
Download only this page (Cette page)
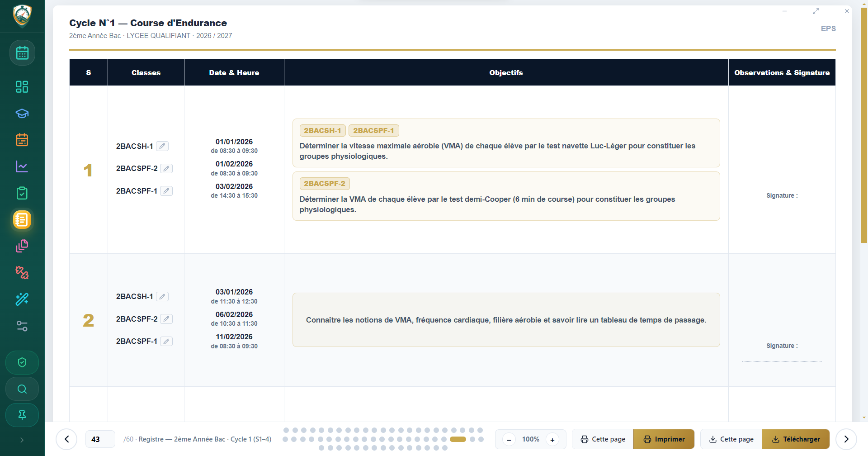click(731, 439)
